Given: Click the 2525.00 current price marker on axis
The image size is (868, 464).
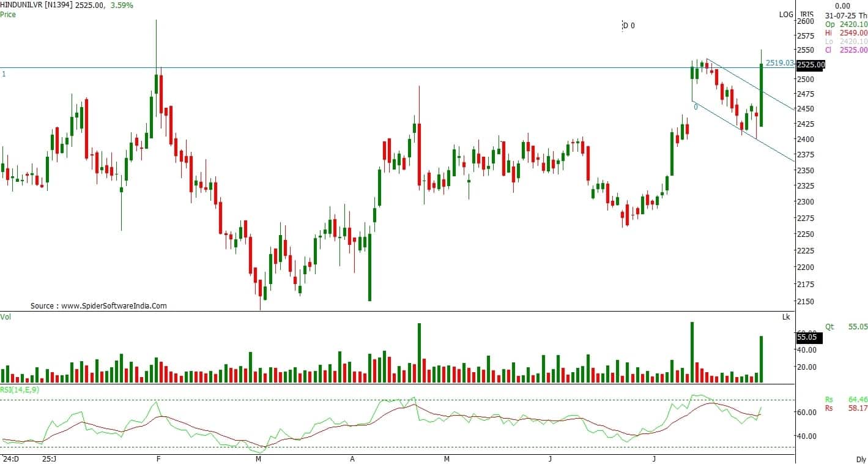Looking at the screenshot, I should pos(811,64).
